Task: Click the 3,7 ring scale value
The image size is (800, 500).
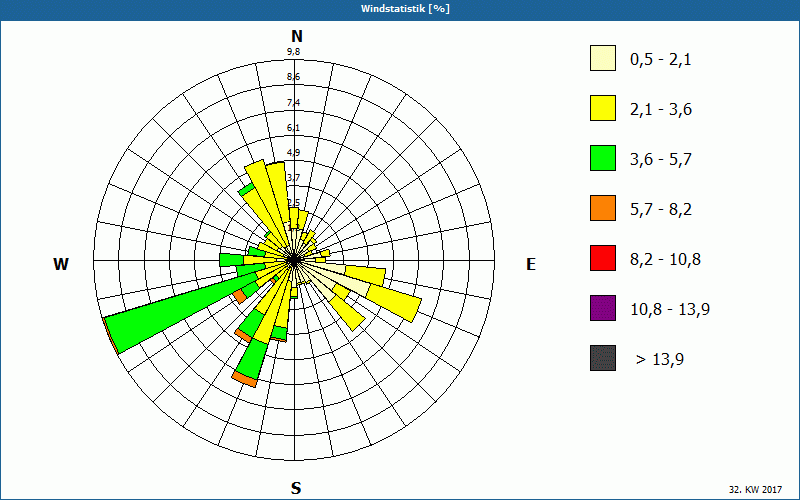Action: (293, 178)
